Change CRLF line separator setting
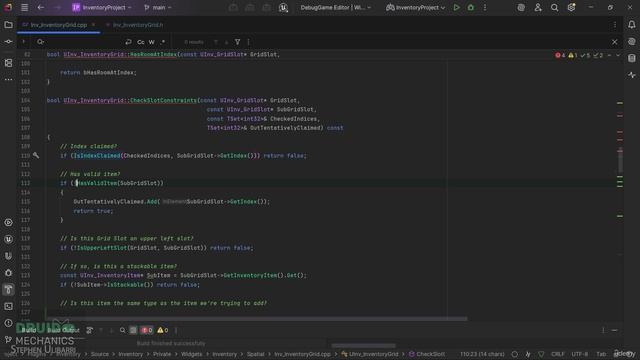Screen dimensions: 640x360 click(x=558, y=354)
